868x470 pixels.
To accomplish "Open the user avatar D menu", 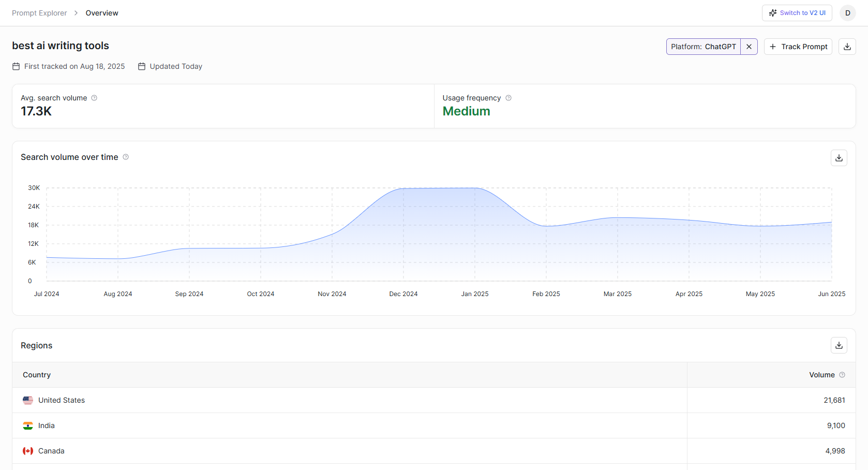I will coord(847,13).
